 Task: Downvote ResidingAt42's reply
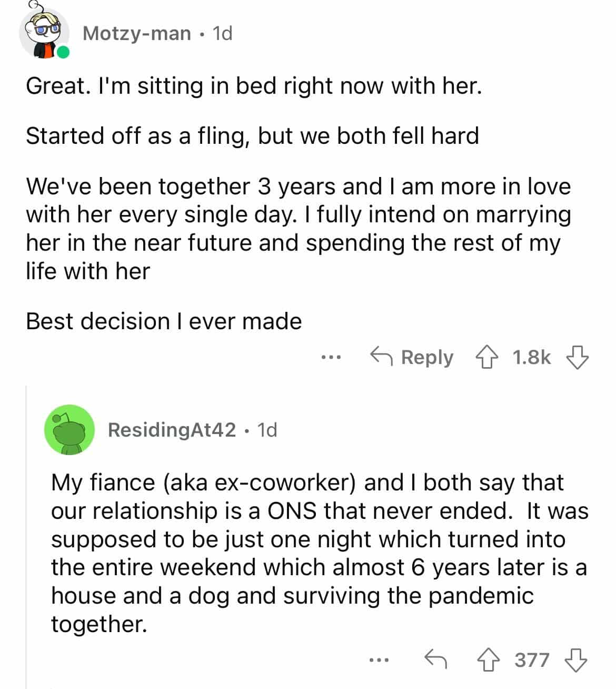(575, 660)
